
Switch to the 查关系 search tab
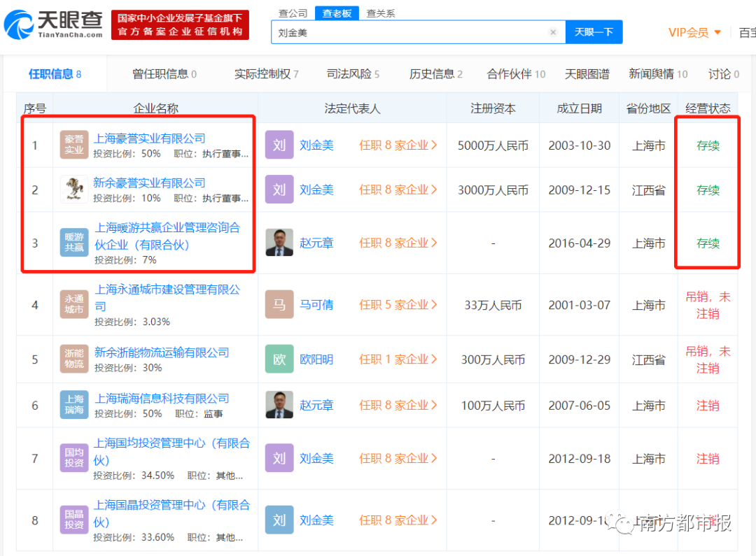[x=380, y=13]
